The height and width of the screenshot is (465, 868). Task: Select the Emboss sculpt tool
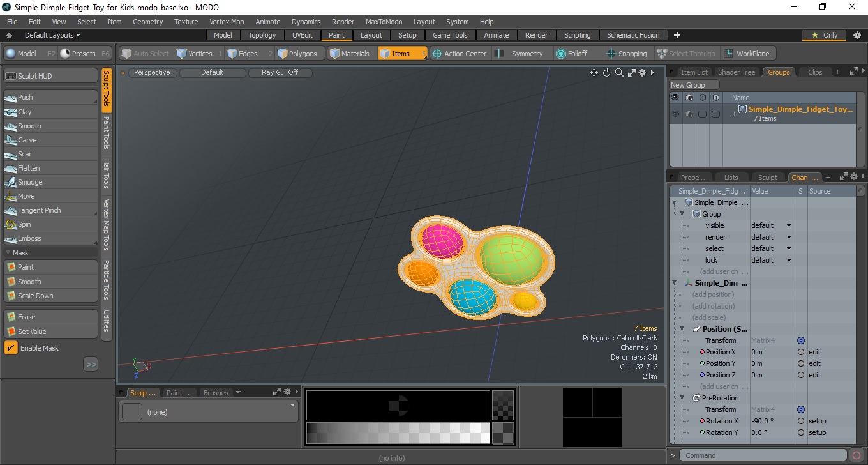(x=50, y=238)
